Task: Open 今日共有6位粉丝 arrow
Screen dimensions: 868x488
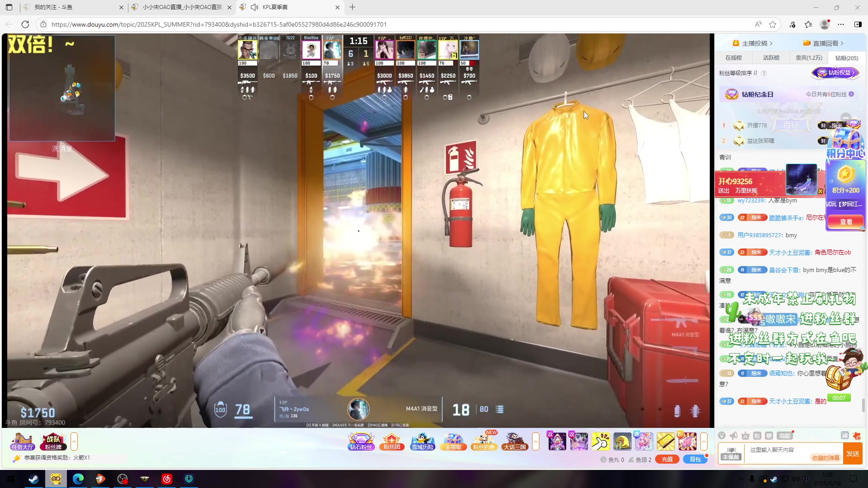Action: click(851, 94)
